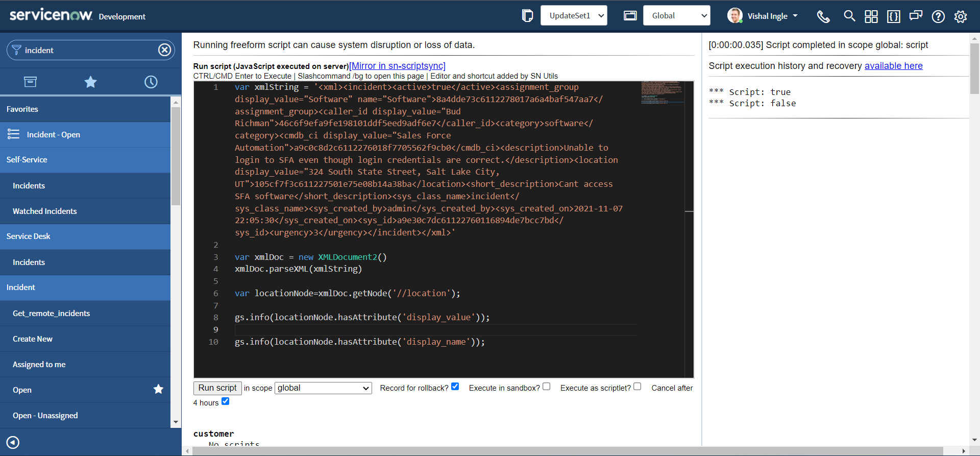Click navigator scrollbar up arrow
Screen dimensions: 980x456
[x=176, y=102]
